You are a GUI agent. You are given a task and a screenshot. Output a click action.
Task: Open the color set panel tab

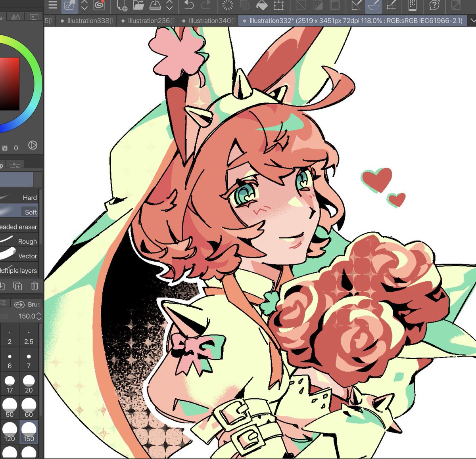pyautogui.click(x=34, y=17)
